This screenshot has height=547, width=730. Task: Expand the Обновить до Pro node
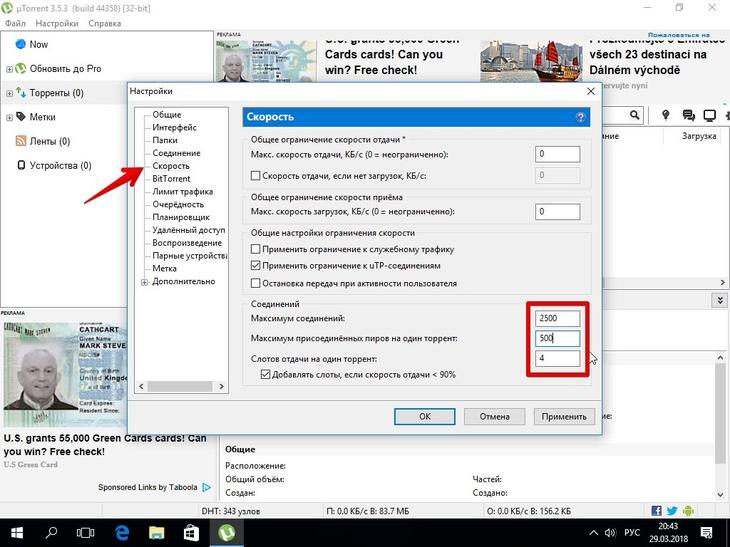pos(9,69)
